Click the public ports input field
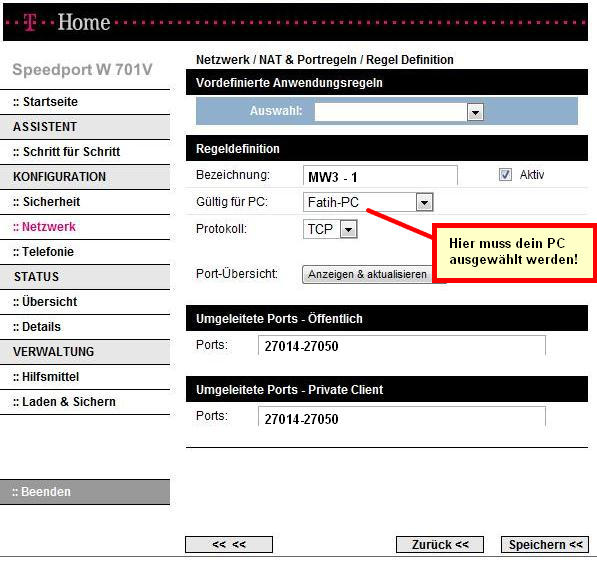 [402, 346]
